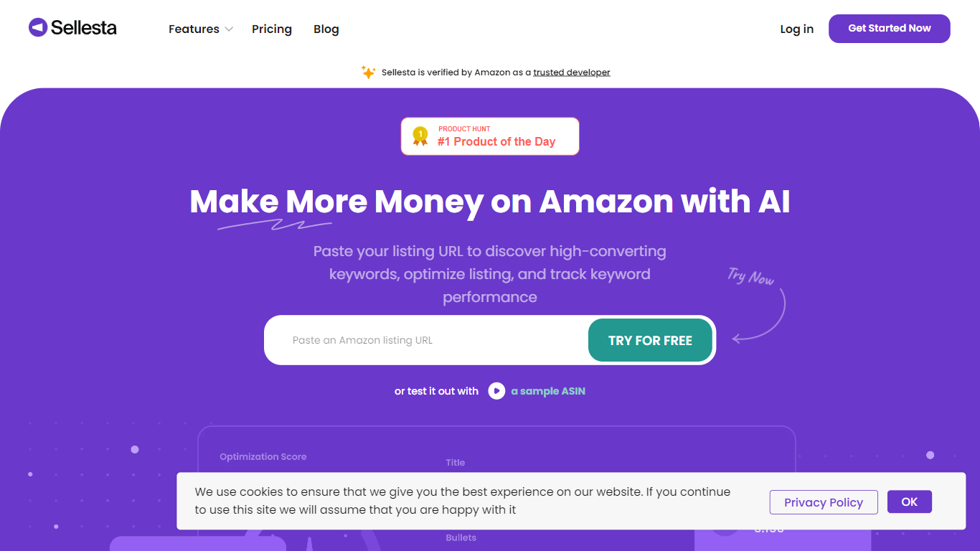Accept cookies with the OK button
The image size is (980, 551).
click(x=909, y=502)
